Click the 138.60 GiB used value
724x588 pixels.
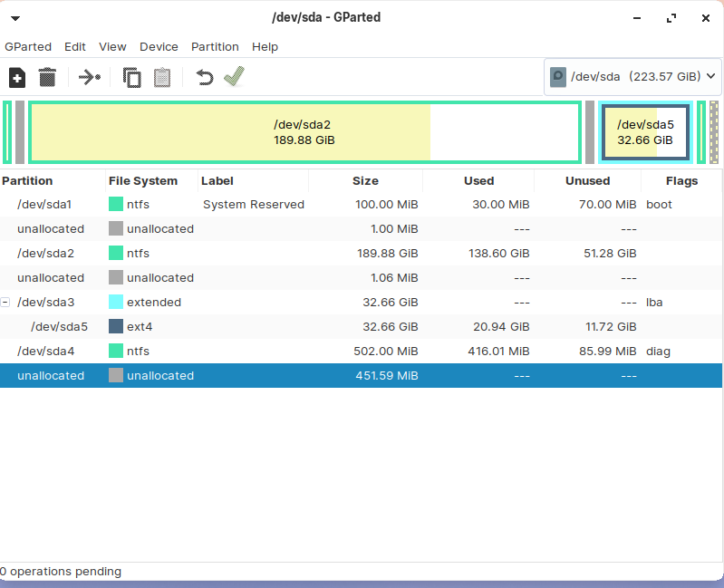pyautogui.click(x=498, y=254)
